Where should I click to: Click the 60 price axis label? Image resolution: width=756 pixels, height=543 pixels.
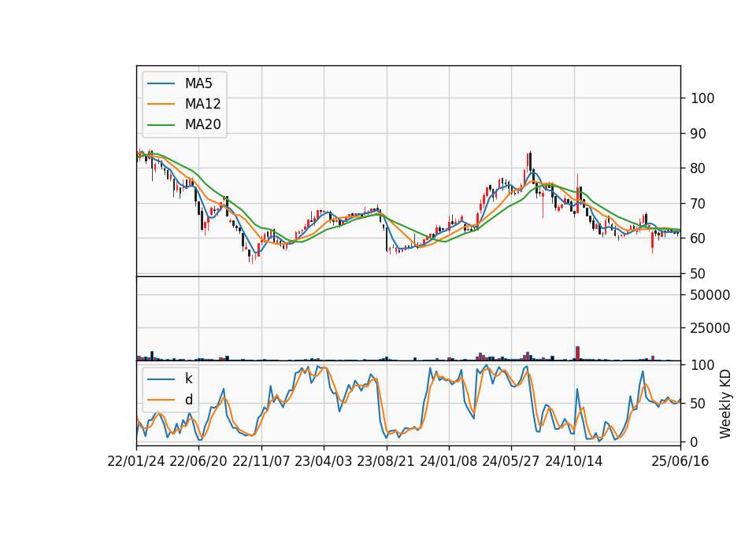coord(699,238)
